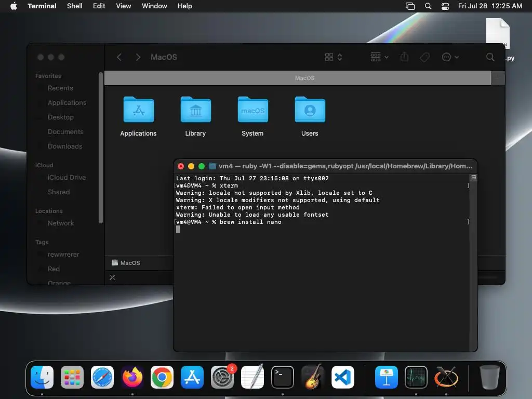This screenshot has height=399, width=532.
Task: Open Control Center in the menu bar
Action: coord(445,6)
